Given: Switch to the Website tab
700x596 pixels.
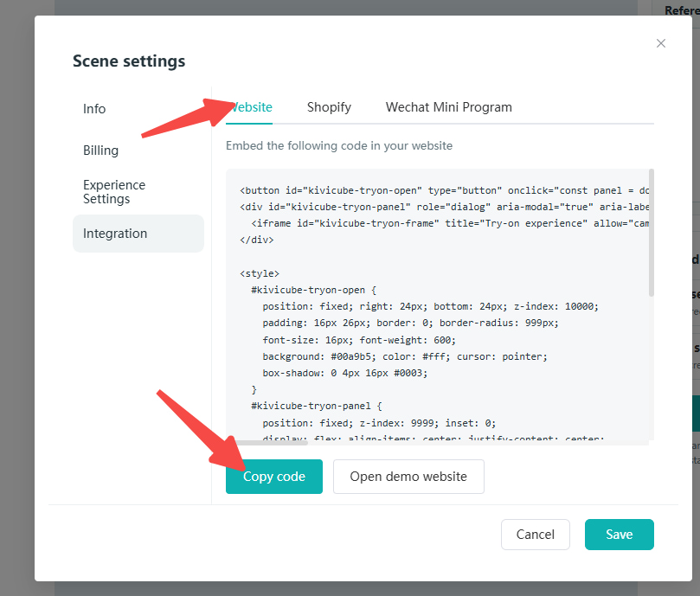Looking at the screenshot, I should tap(249, 107).
